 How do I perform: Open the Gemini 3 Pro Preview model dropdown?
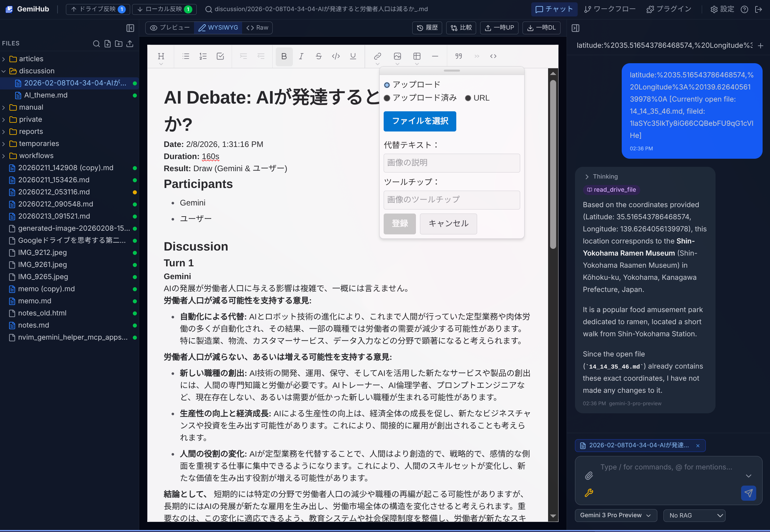click(616, 515)
